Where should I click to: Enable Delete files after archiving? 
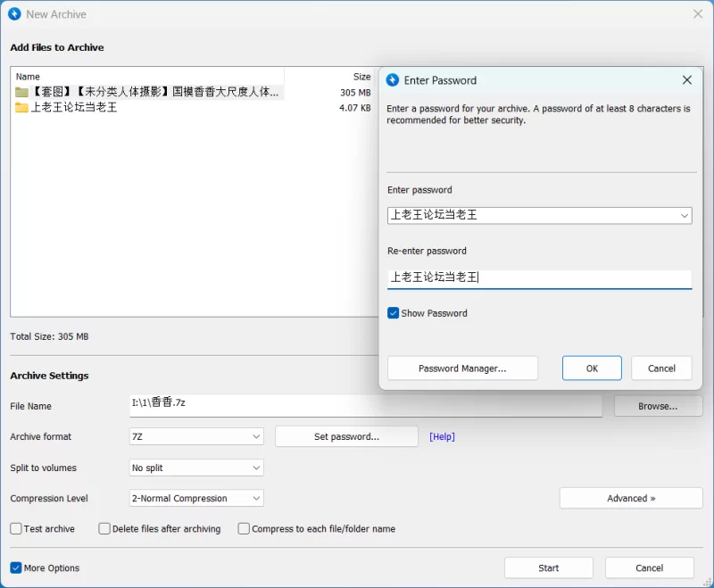(104, 529)
